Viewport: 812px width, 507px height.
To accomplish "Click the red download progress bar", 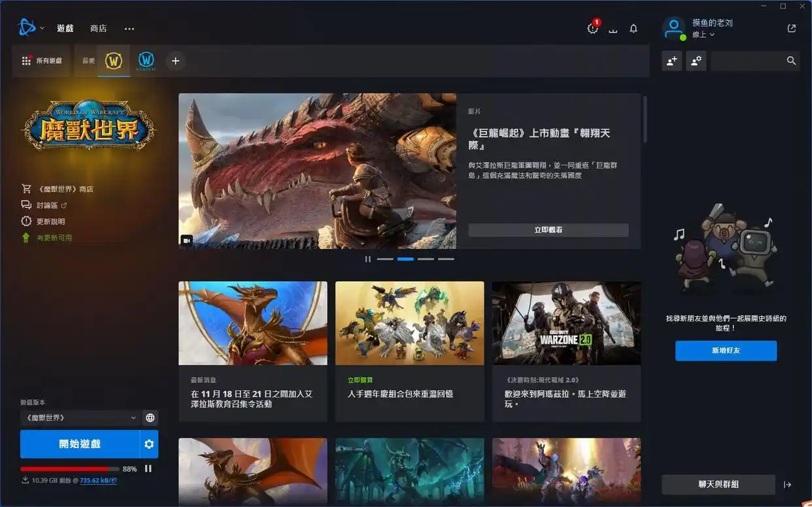I will 70,469.
